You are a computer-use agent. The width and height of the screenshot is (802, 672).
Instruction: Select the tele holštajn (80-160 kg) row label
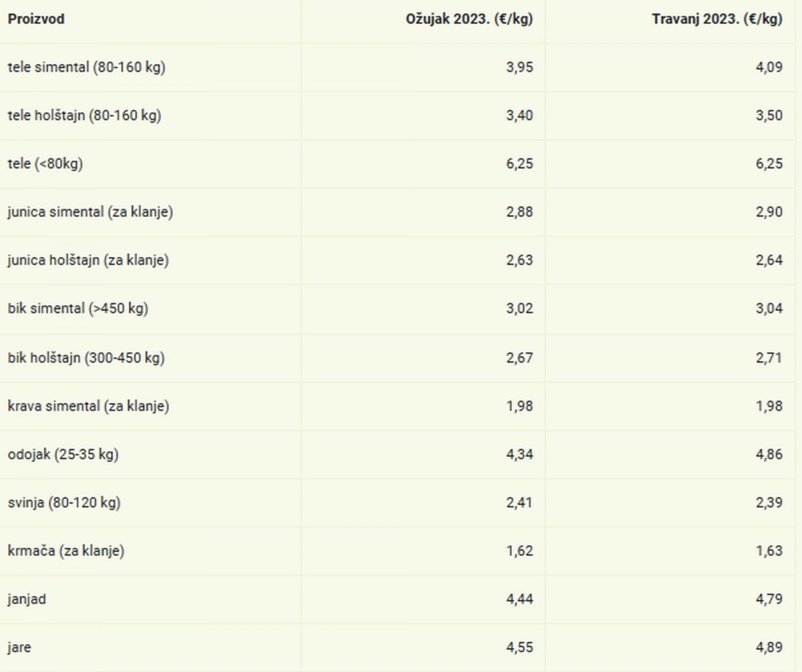[x=84, y=116]
